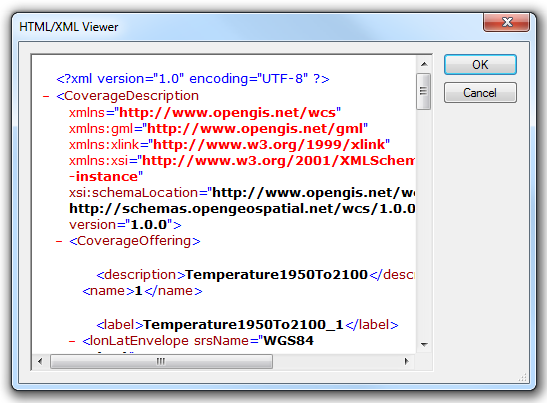Click the dialog resize grip corner
Screen dimensions: 547x403
tap(523, 377)
